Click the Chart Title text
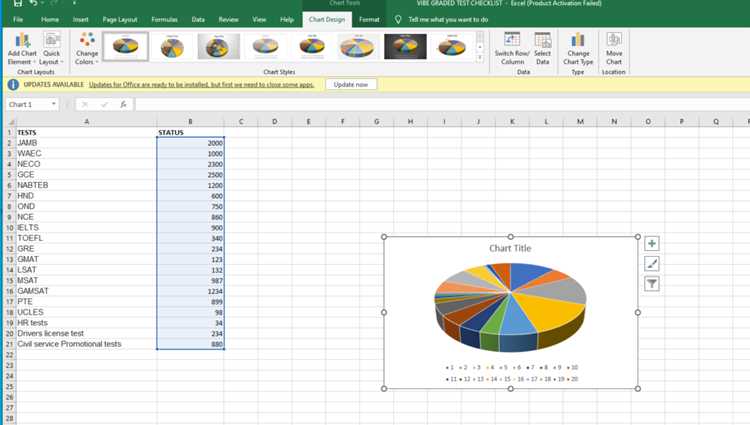This screenshot has height=425, width=750. 510,248
